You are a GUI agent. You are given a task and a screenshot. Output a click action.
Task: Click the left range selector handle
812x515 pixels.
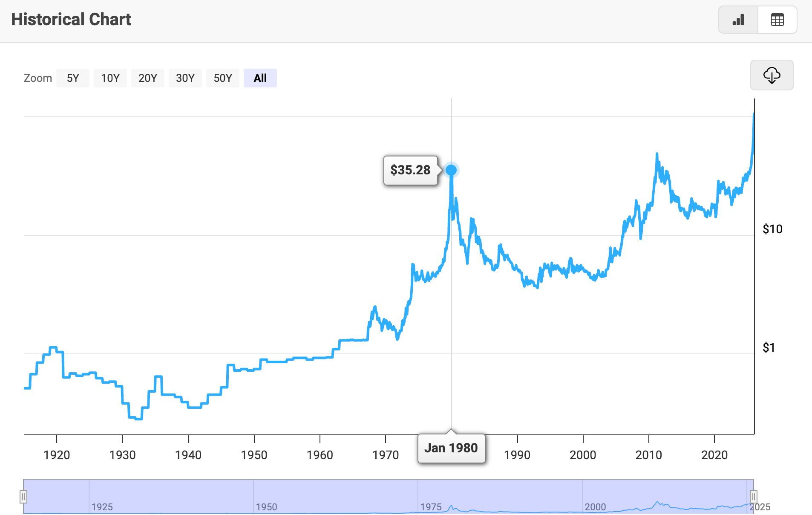(x=23, y=496)
